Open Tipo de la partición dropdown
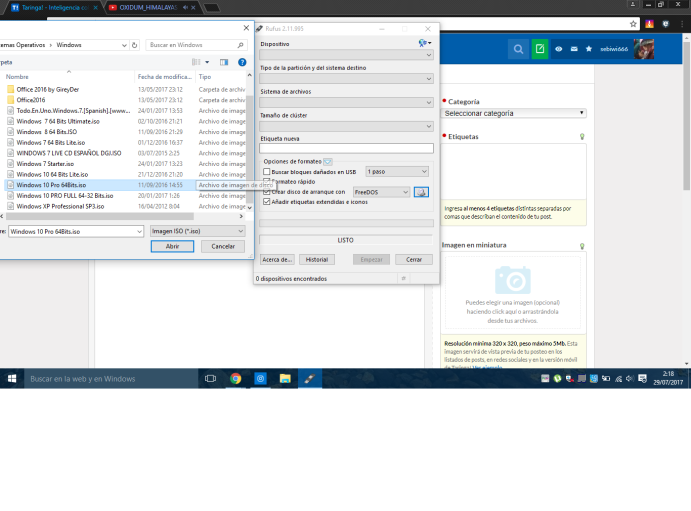 346,79
